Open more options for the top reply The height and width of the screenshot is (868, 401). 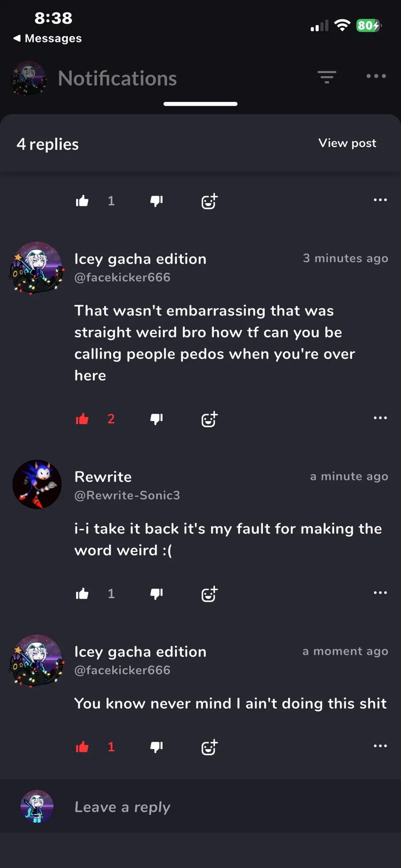point(380,200)
